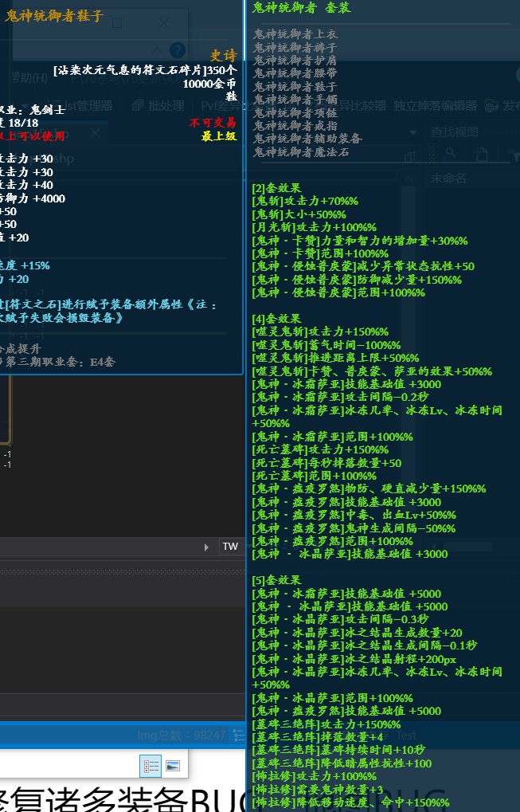This screenshot has width=520, height=812.
Task: Toggle the TW language button
Action: (x=230, y=547)
